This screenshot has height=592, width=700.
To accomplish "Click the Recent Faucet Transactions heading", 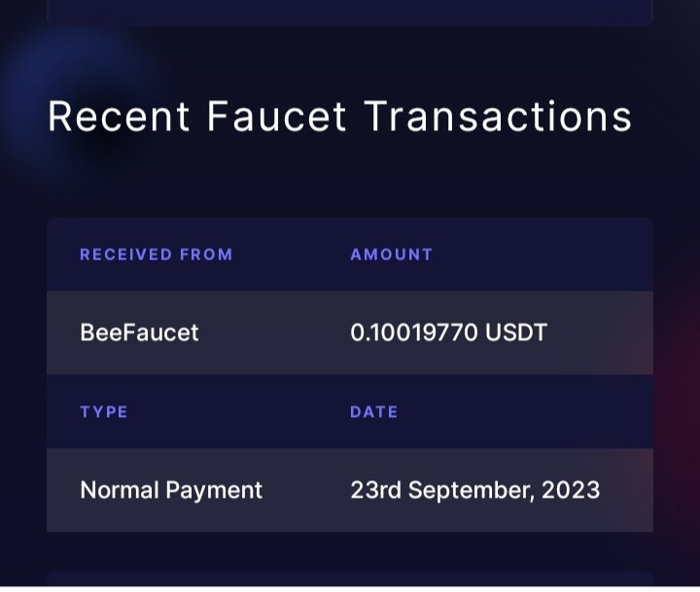I will [x=339, y=117].
